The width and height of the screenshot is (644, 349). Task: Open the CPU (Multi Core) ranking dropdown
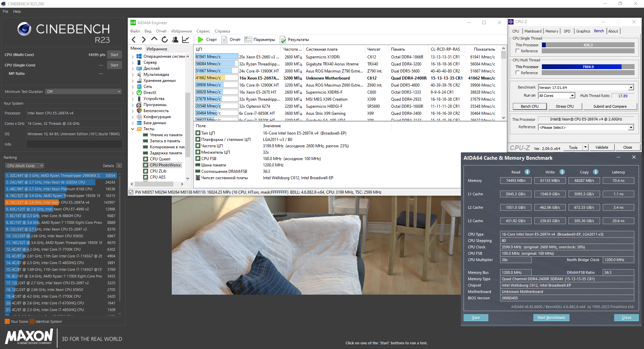coord(24,166)
